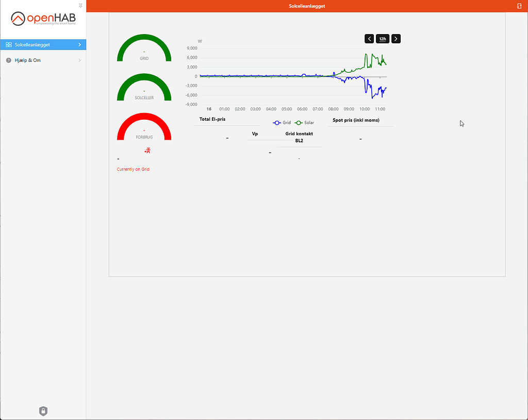Expand the Solcelleanlægget sidebar entry

point(80,45)
